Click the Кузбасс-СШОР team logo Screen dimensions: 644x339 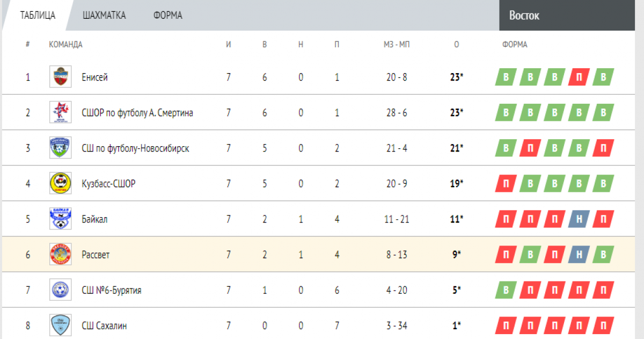pyautogui.click(x=60, y=183)
